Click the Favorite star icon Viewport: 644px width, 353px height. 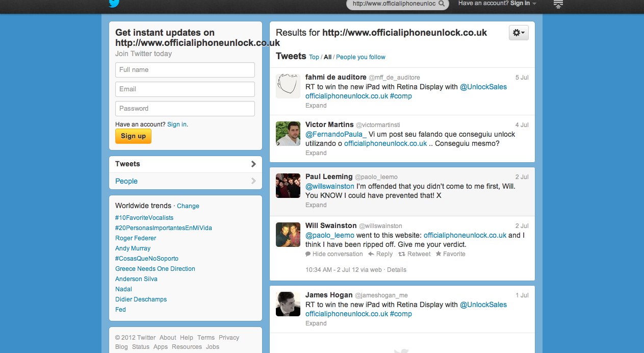[x=439, y=254]
